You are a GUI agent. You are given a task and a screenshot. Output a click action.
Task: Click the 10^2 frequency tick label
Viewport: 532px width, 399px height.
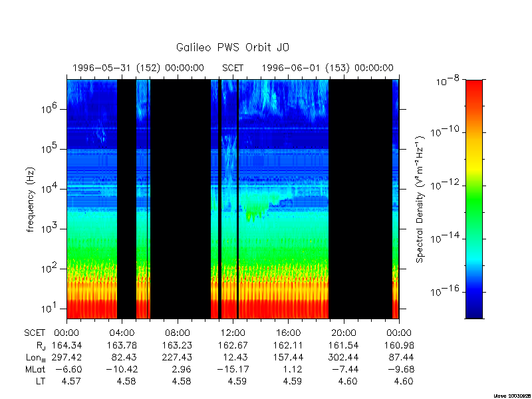[50, 268]
